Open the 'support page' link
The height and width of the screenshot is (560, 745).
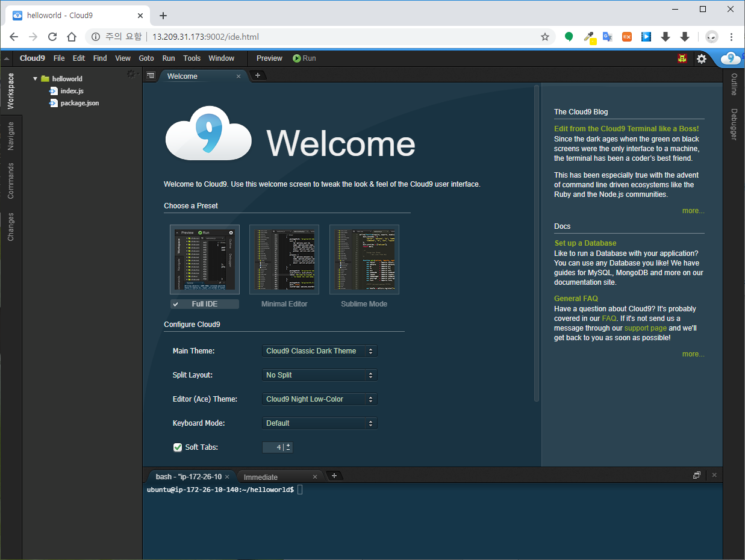[645, 328]
